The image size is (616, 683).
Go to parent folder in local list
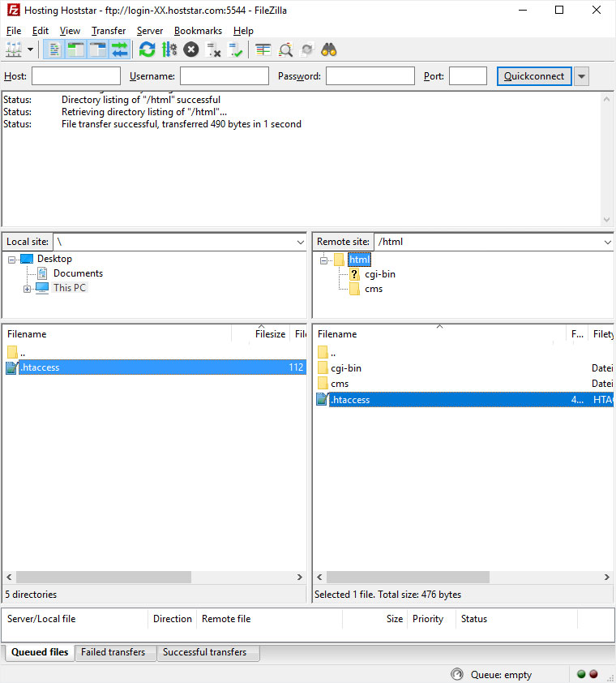pyautogui.click(x=16, y=352)
